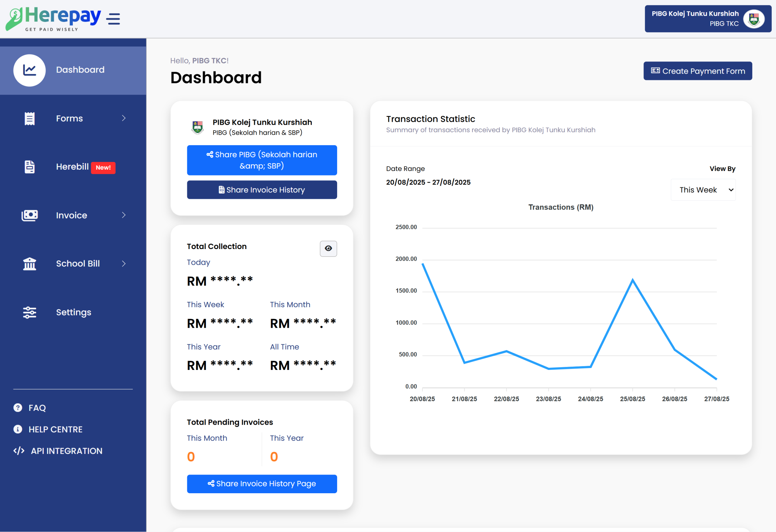Click the FAQ question mark icon
Image resolution: width=776 pixels, height=532 pixels.
click(x=18, y=407)
